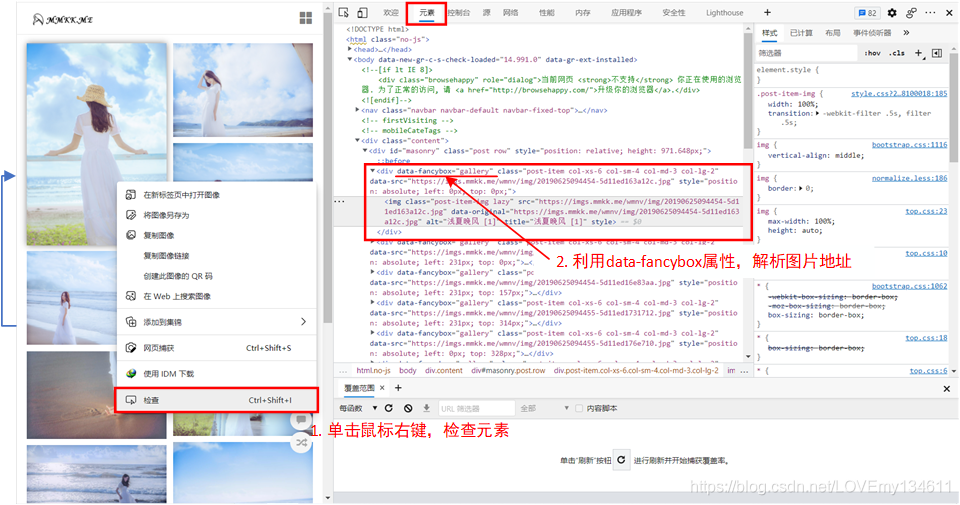
Task: Open the 全部 filter dropdown
Action: pyautogui.click(x=544, y=408)
